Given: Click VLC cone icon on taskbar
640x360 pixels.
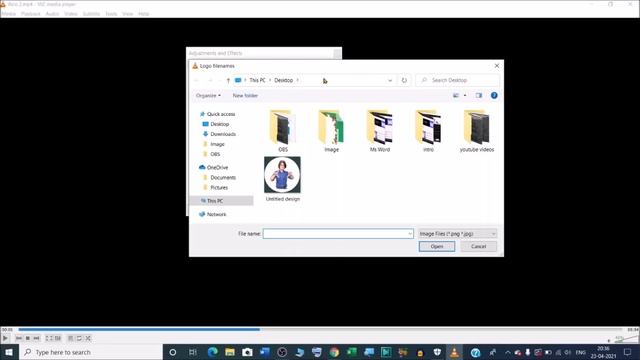Looking at the screenshot, I should (x=454, y=352).
